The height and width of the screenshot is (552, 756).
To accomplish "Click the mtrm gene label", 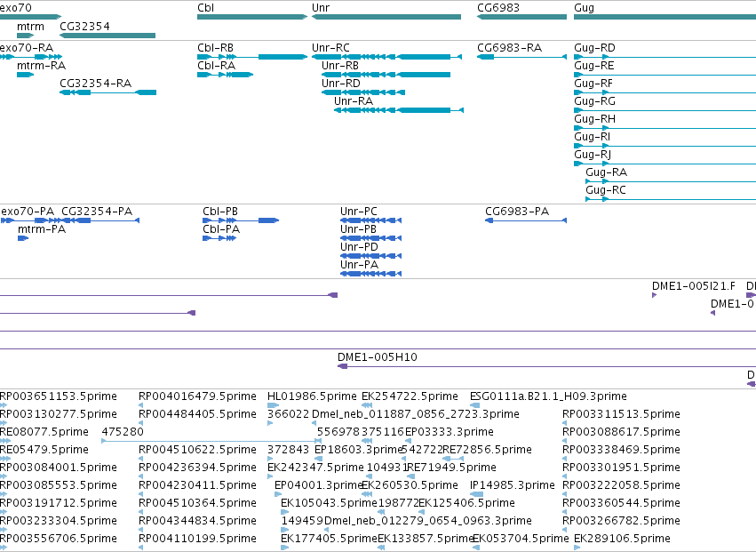I will 30,26.
